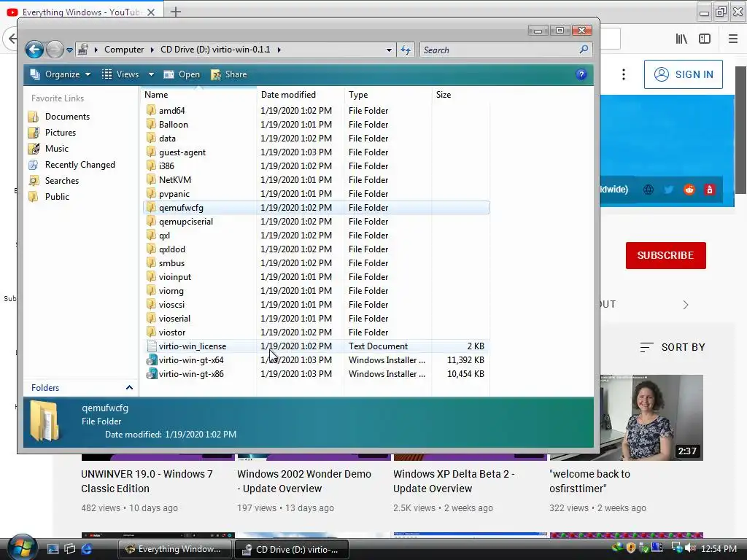Toggle the browser sidebar icon
Viewport: 747px width, 560px height.
tap(705, 39)
